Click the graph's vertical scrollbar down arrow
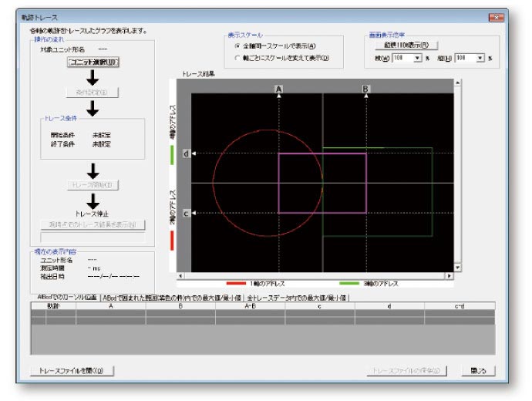The width and height of the screenshot is (532, 401). 457,267
